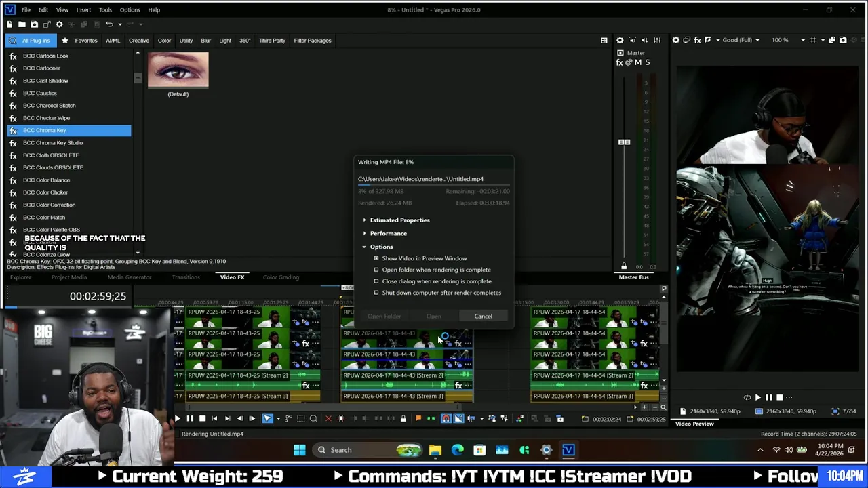Viewport: 868px width, 488px height.
Task: Solo the Master bus with S button
Action: click(647, 62)
